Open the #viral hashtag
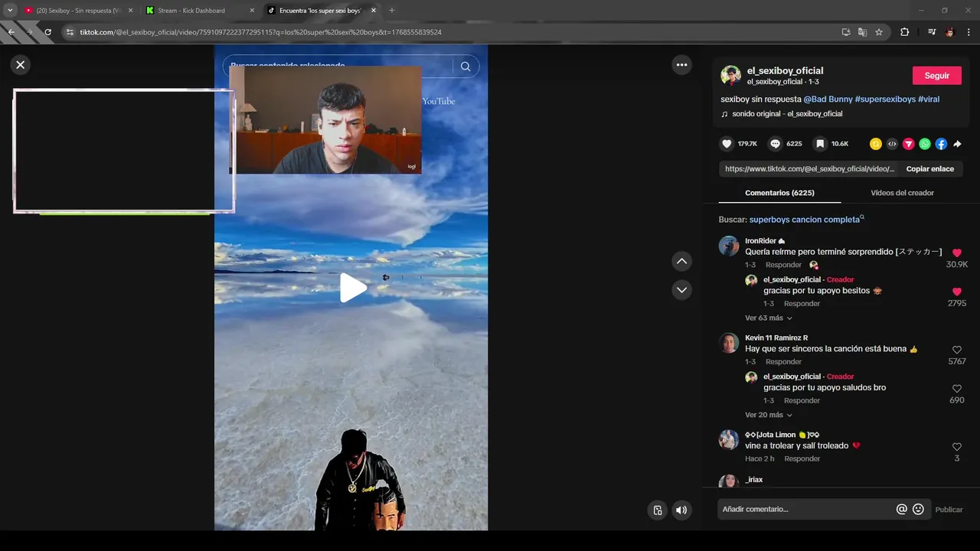The height and width of the screenshot is (551, 980). (x=929, y=99)
